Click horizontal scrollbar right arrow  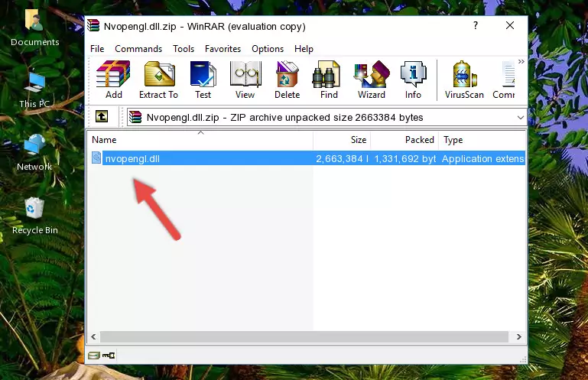(519, 337)
